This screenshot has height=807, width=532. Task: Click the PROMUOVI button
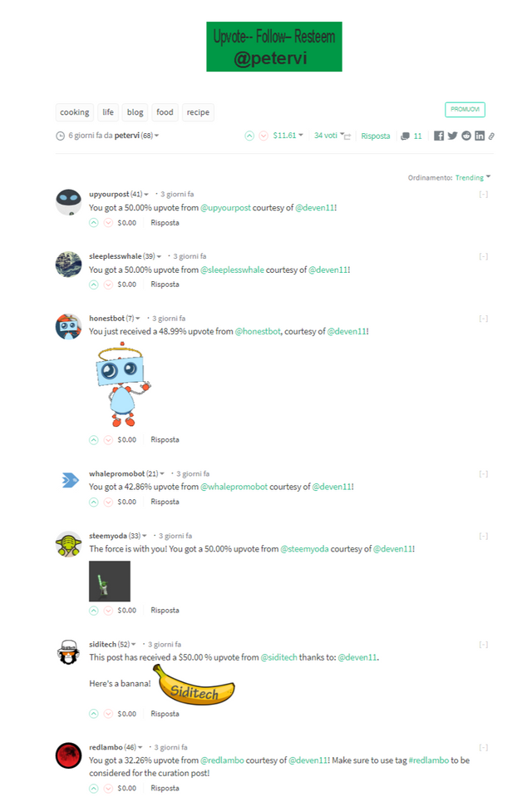click(465, 110)
